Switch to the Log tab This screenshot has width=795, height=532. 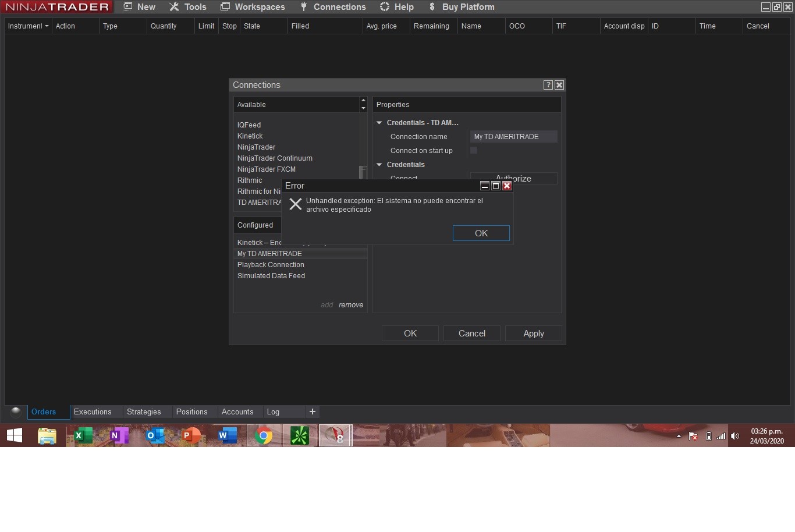[x=273, y=412]
